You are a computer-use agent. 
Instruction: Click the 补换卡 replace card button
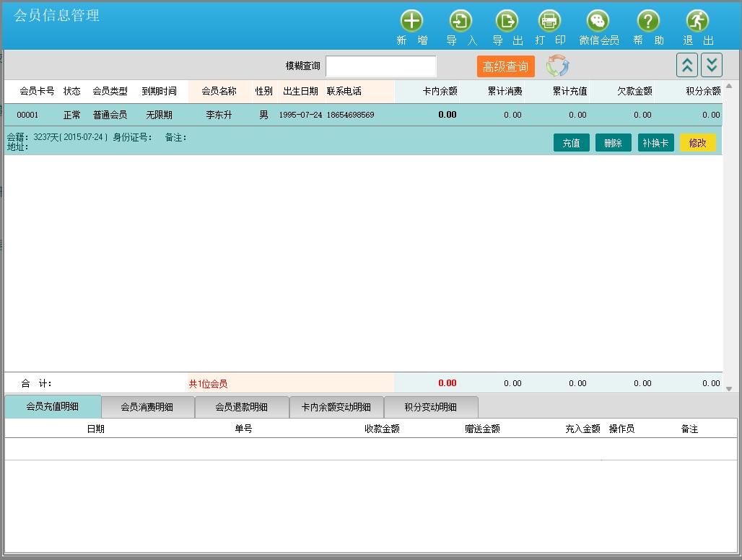pyautogui.click(x=655, y=143)
